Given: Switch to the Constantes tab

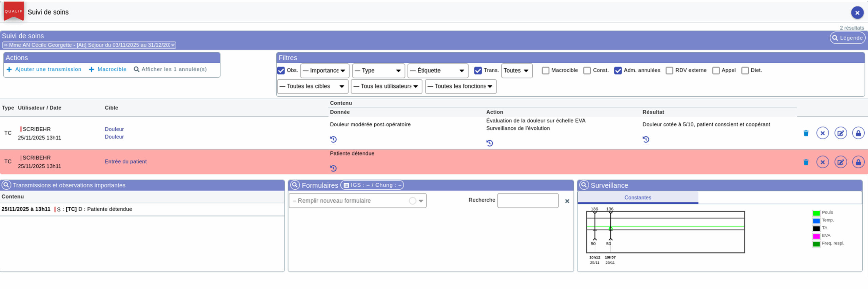Looking at the screenshot, I should [637, 198].
